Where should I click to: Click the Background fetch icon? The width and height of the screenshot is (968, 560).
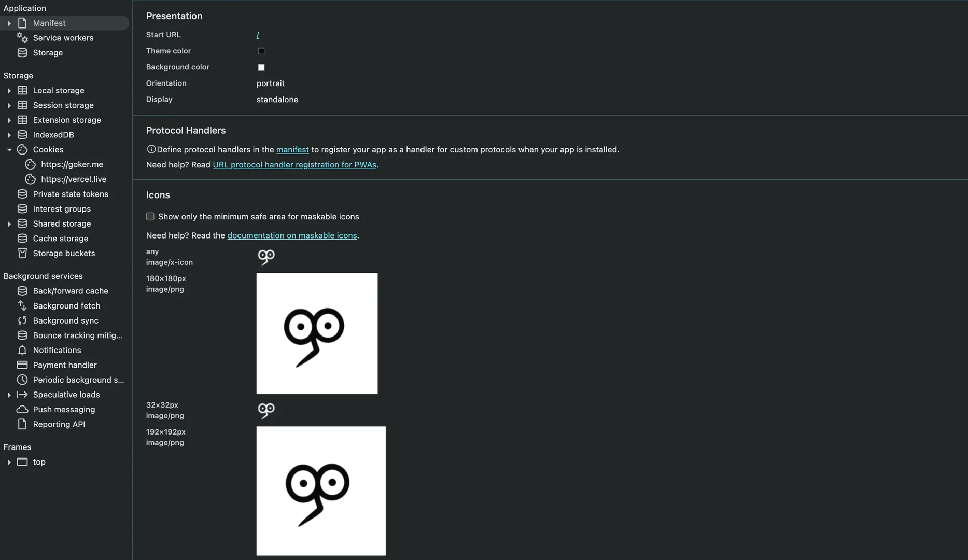point(22,305)
